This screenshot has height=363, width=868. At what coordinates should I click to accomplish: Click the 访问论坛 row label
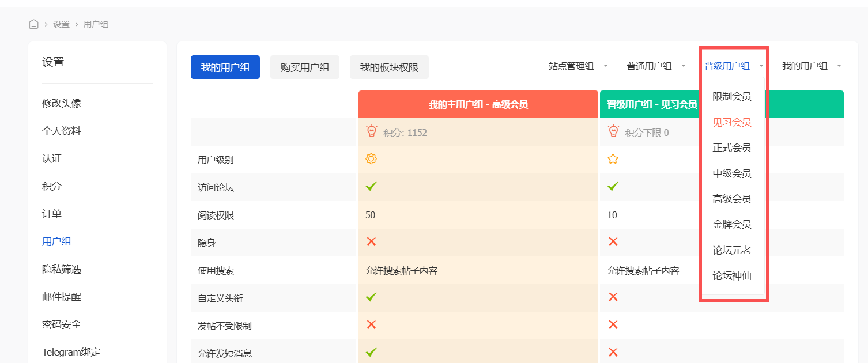216,187
